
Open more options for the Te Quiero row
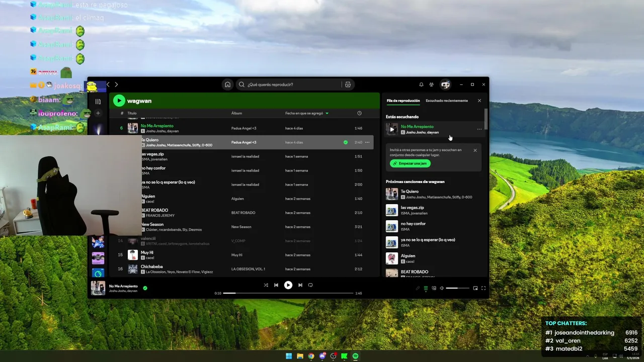[x=367, y=142]
